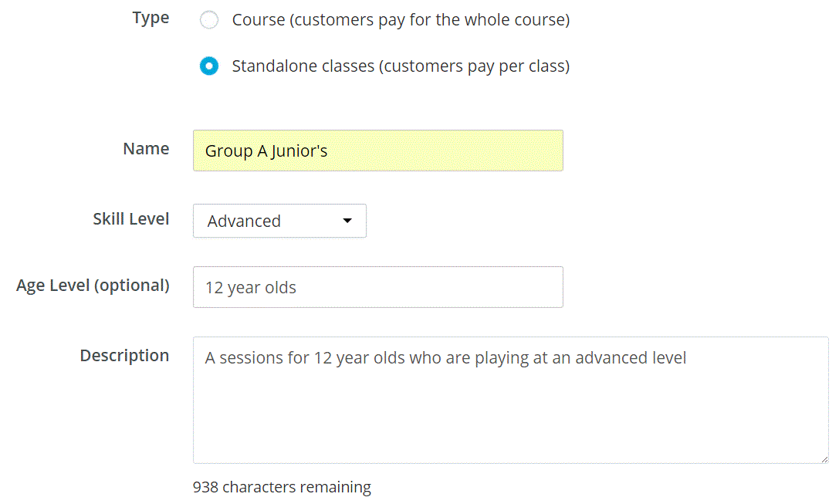Open the Skill Level dropdown
The image size is (839, 504).
[279, 221]
